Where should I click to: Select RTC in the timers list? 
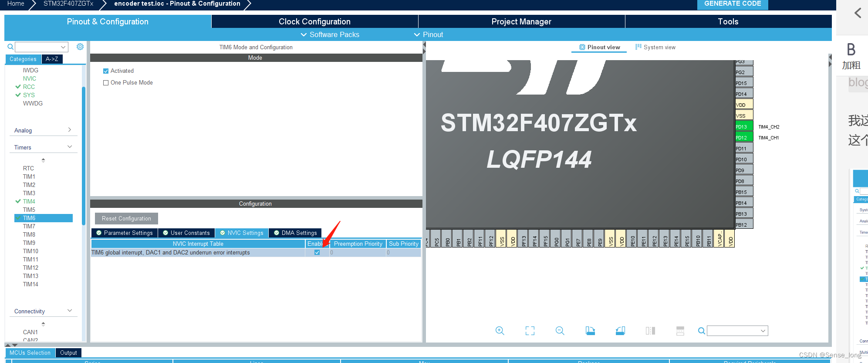pyautogui.click(x=28, y=168)
